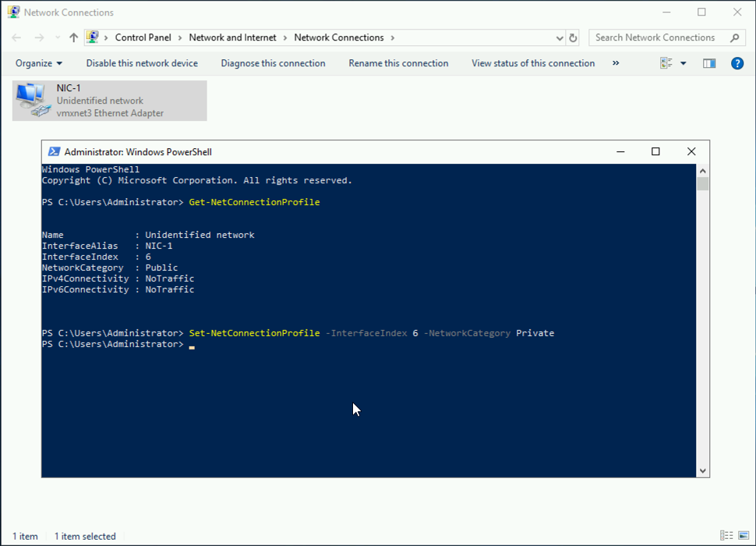Screen dimensions: 756x546
Task: Open the view options dropdown arrow
Action: click(x=684, y=63)
